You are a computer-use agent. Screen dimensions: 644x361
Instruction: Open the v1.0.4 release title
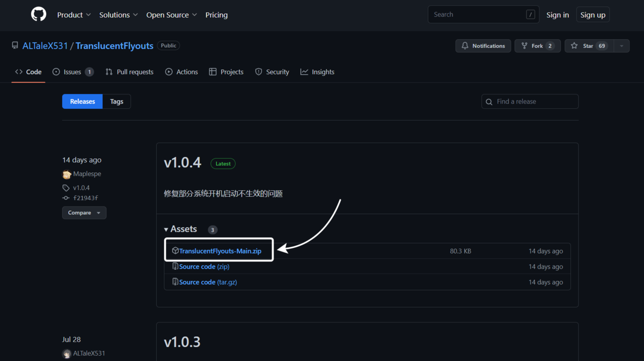point(182,163)
